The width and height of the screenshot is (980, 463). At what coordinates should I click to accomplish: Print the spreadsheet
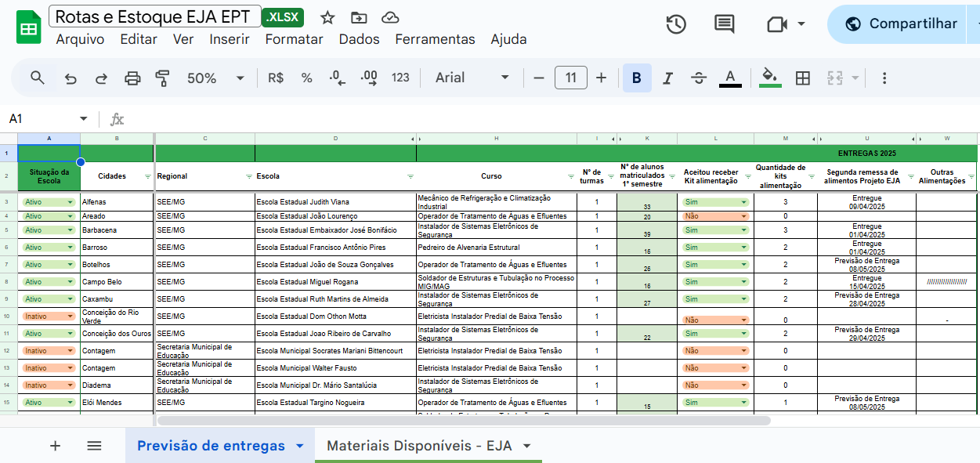tap(132, 78)
